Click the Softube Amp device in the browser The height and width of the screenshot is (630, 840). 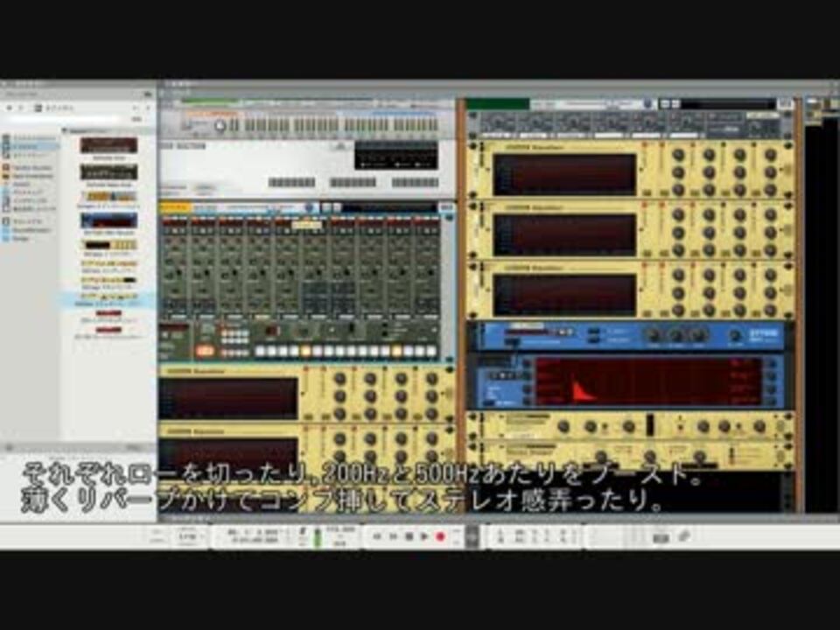tap(108, 146)
